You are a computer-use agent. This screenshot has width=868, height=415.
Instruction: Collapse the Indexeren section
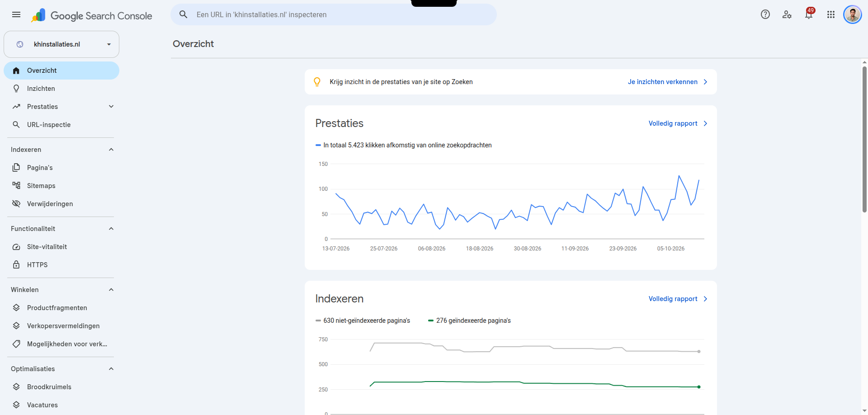tap(111, 150)
